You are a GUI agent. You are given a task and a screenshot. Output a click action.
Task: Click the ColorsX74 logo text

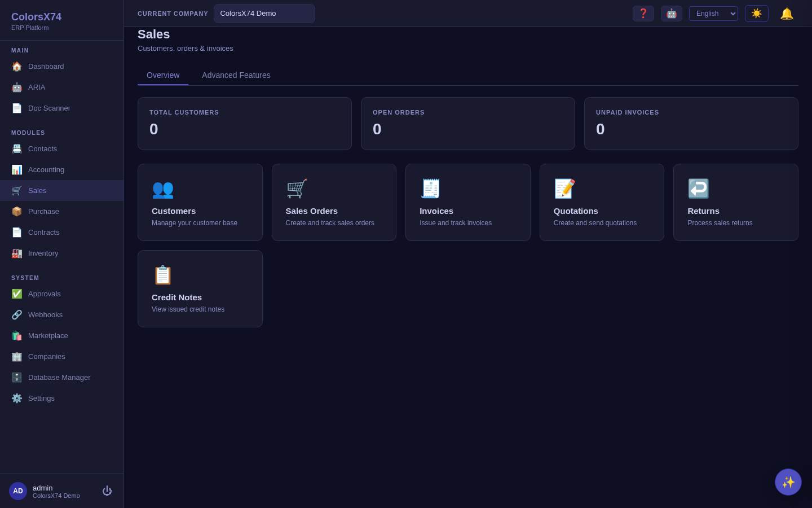click(x=37, y=17)
